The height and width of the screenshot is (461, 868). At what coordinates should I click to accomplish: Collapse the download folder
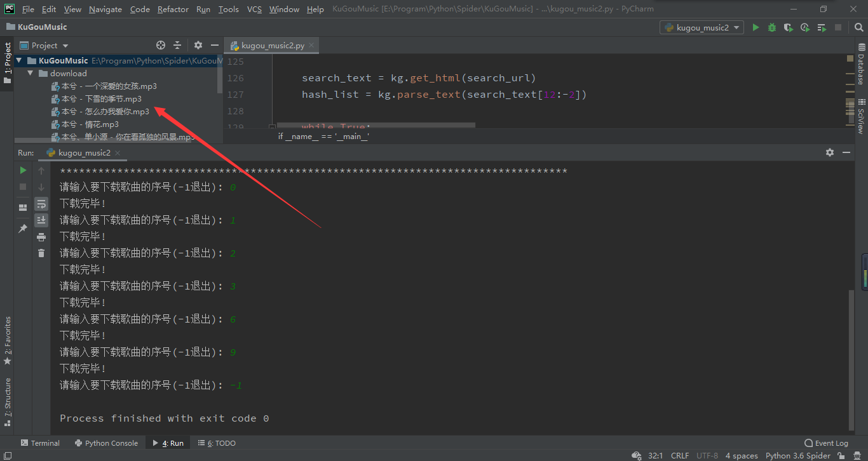pos(30,73)
